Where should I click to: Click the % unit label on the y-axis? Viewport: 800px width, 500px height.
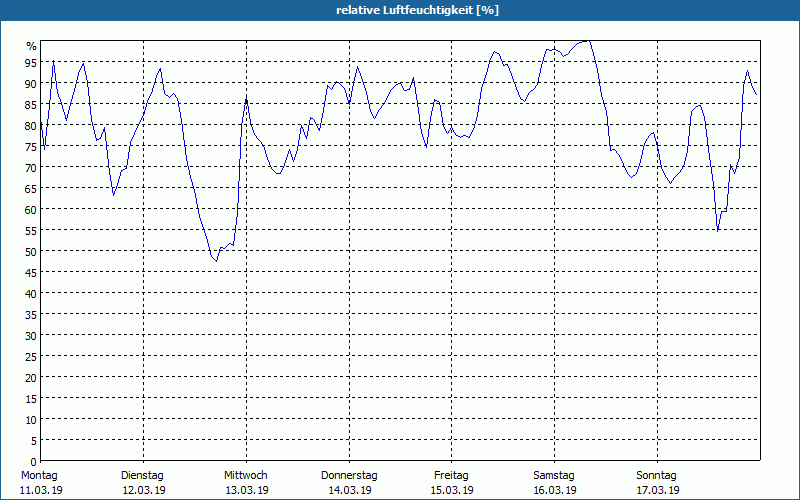point(32,46)
